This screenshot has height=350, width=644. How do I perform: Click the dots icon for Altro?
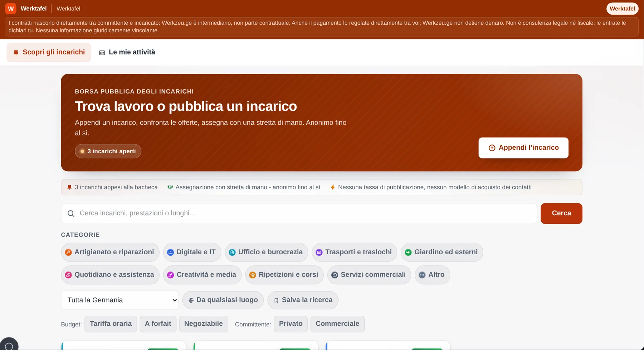422,275
